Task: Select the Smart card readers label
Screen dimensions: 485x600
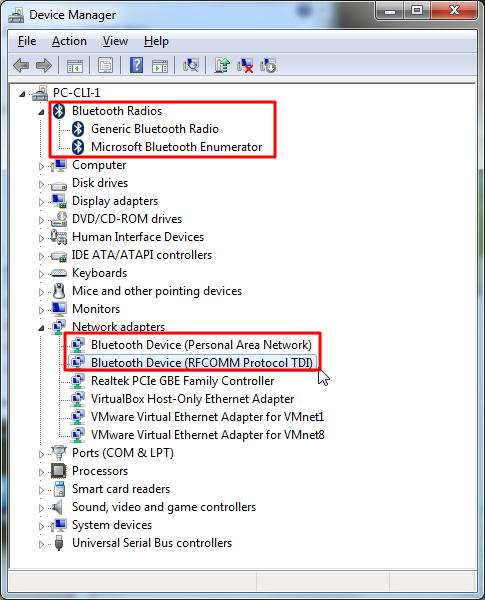Action: coord(121,489)
